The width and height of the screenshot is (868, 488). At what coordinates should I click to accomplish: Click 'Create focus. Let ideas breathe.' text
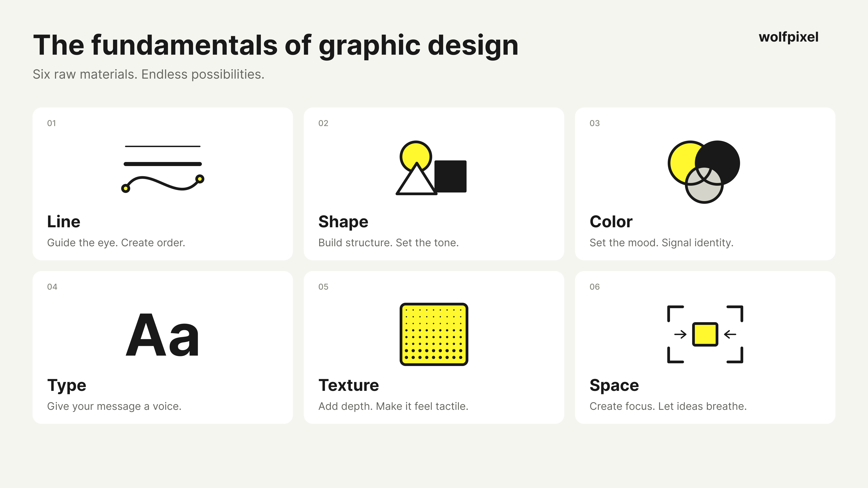click(668, 406)
